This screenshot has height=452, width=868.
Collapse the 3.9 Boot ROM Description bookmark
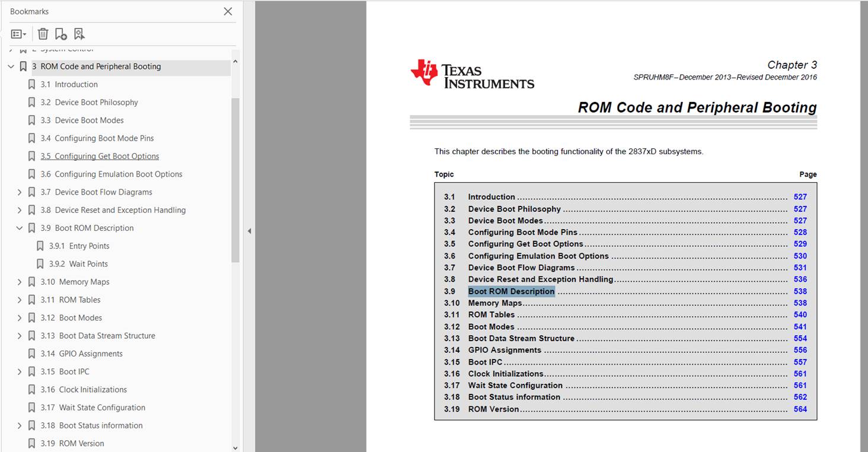point(19,228)
